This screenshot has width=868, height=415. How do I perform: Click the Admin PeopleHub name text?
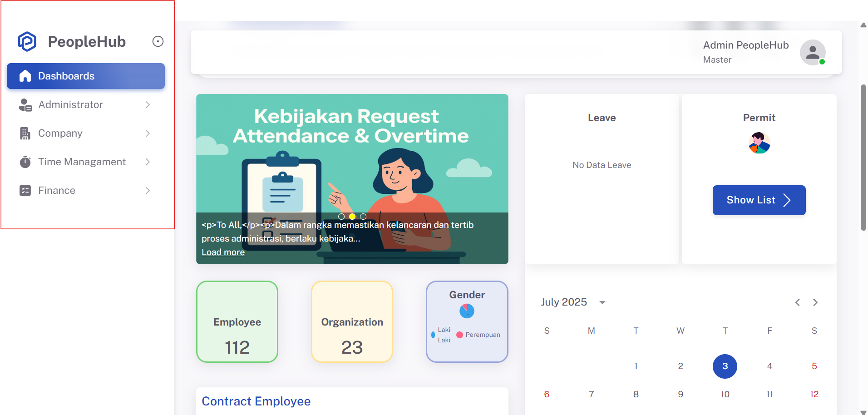[x=746, y=45]
